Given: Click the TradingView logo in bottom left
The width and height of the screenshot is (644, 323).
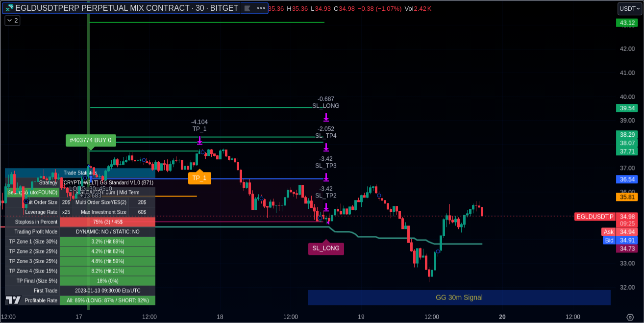Looking at the screenshot, I should pos(13,300).
